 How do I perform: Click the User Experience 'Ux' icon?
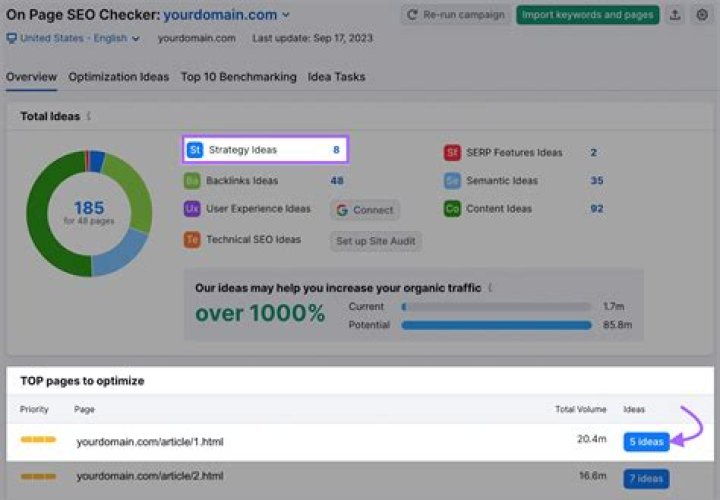click(192, 210)
